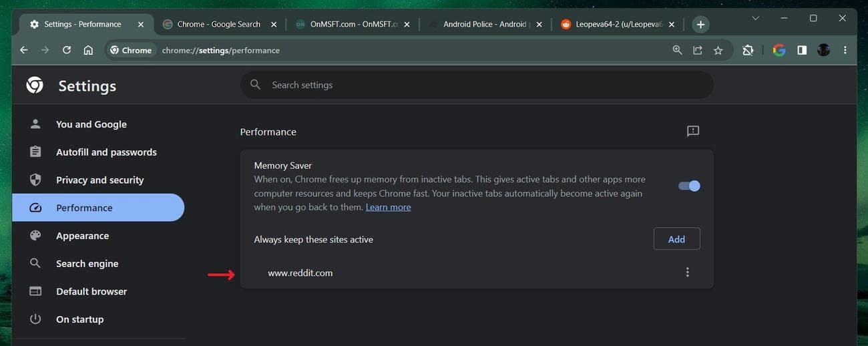
Task: Click the Google G extension icon
Action: tap(779, 50)
